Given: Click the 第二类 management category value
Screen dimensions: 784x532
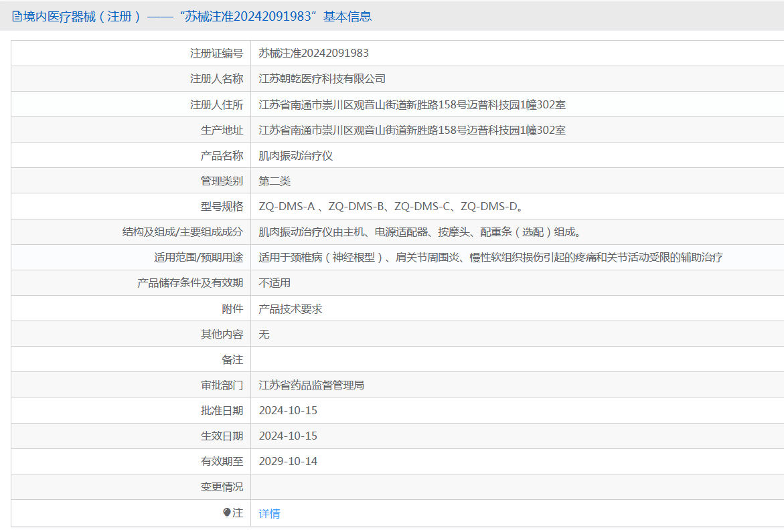Looking at the screenshot, I should point(275,181).
